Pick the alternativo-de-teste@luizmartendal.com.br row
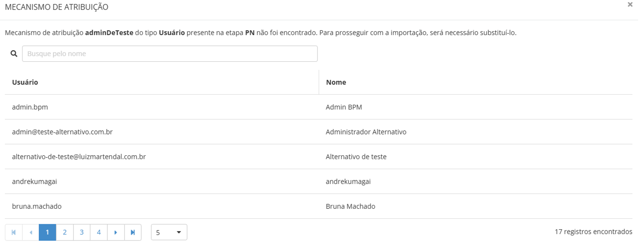 pyautogui.click(x=79, y=157)
